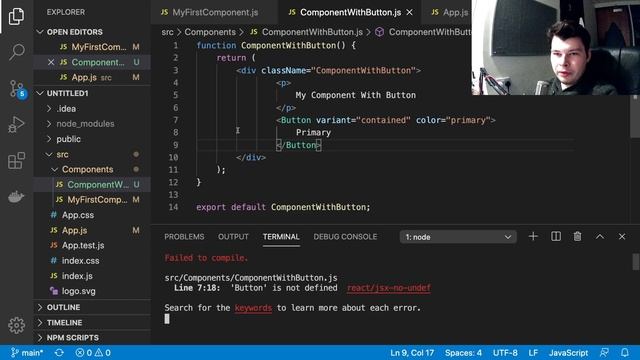
Task: Close Component file in Open Editors list
Action: (x=51, y=62)
